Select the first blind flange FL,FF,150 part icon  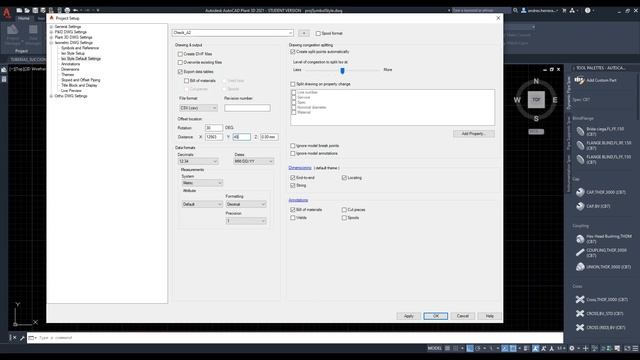pyautogui.click(x=580, y=131)
